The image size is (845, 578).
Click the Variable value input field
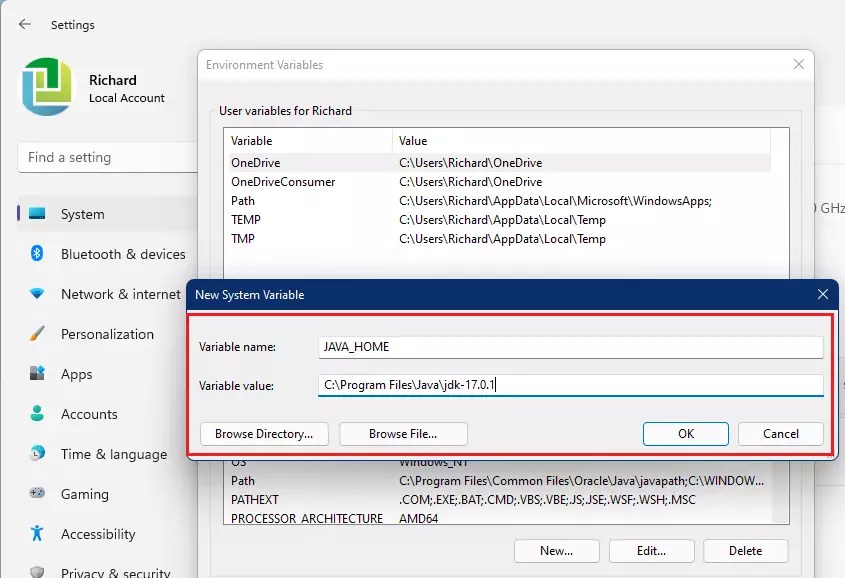[x=570, y=384]
